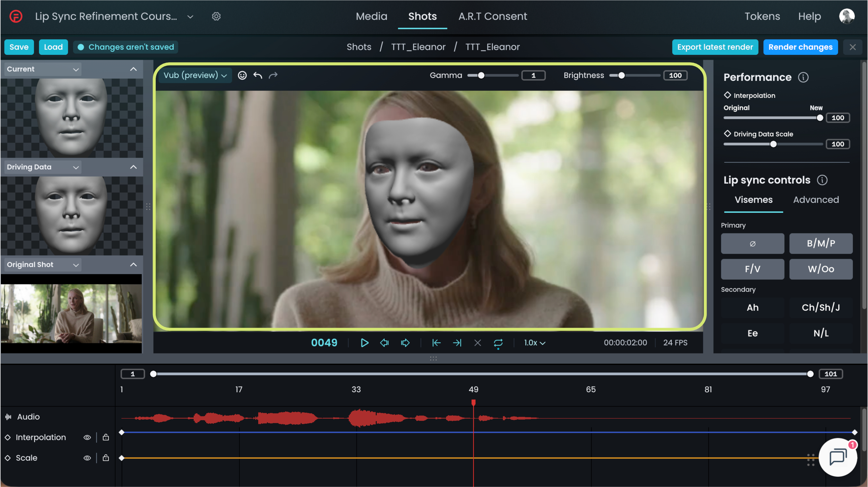The width and height of the screenshot is (868, 487).
Task: Add Driving Data Scale keyframe diamond
Action: pos(727,134)
